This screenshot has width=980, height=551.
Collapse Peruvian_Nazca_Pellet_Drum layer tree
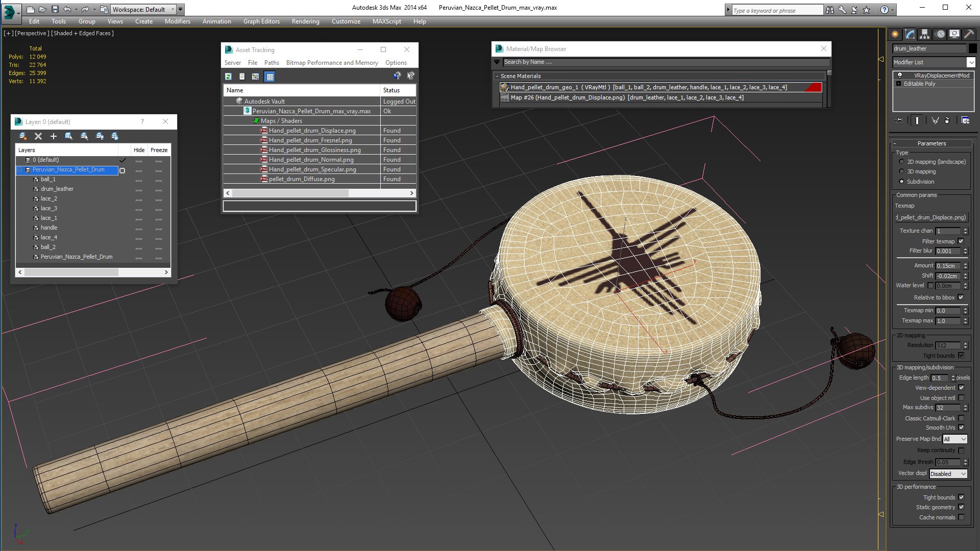(x=20, y=169)
